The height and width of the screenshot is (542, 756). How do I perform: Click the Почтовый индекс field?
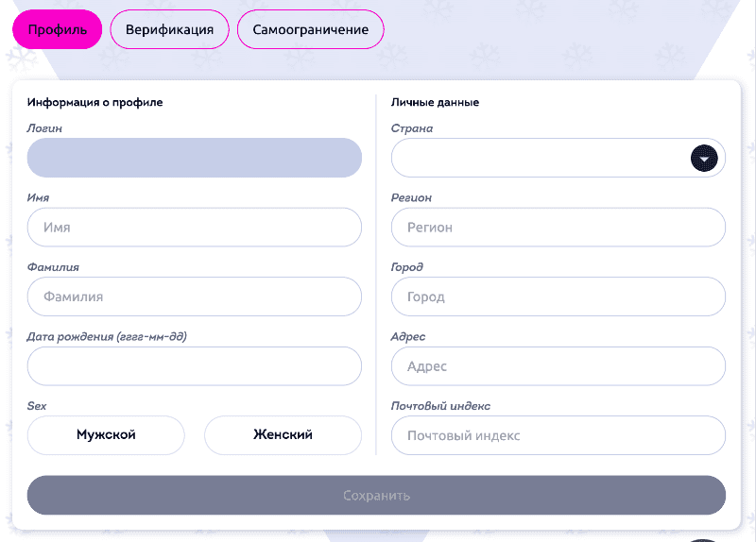click(x=558, y=435)
